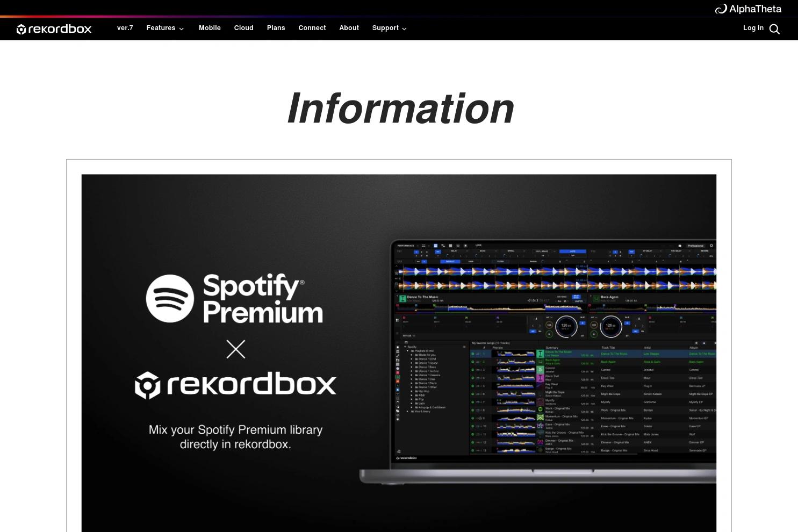Image resolution: width=798 pixels, height=532 pixels.
Task: Open the Connect navigation item
Action: [312, 28]
